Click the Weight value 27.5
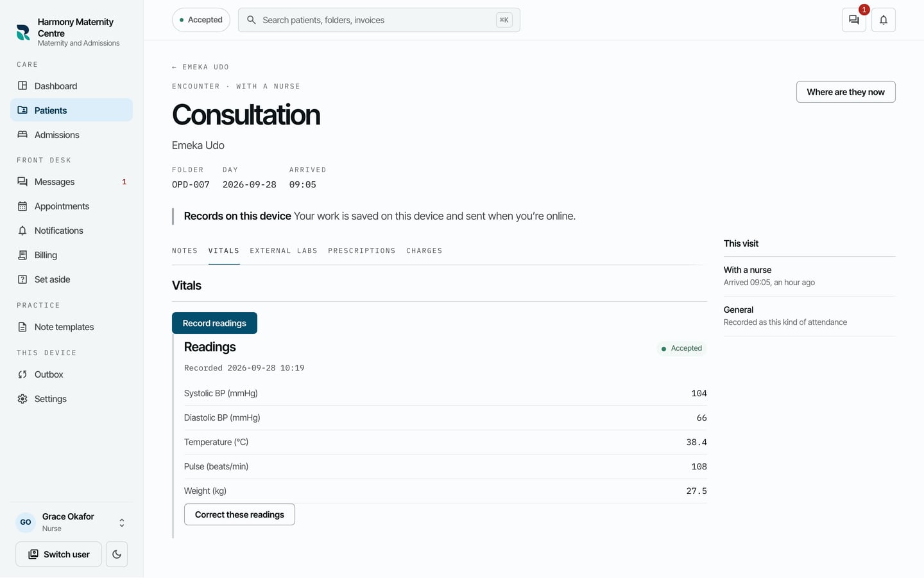This screenshot has height=578, width=924. click(696, 491)
